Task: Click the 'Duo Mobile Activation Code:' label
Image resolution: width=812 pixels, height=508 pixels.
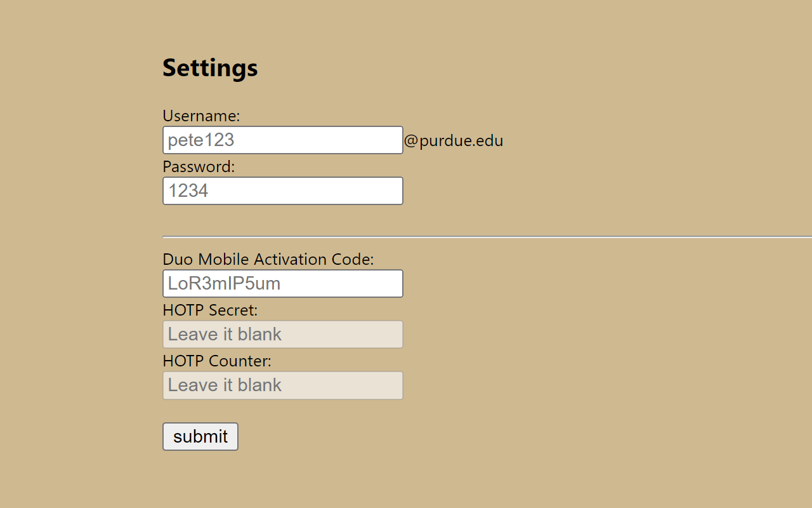Action: (268, 260)
